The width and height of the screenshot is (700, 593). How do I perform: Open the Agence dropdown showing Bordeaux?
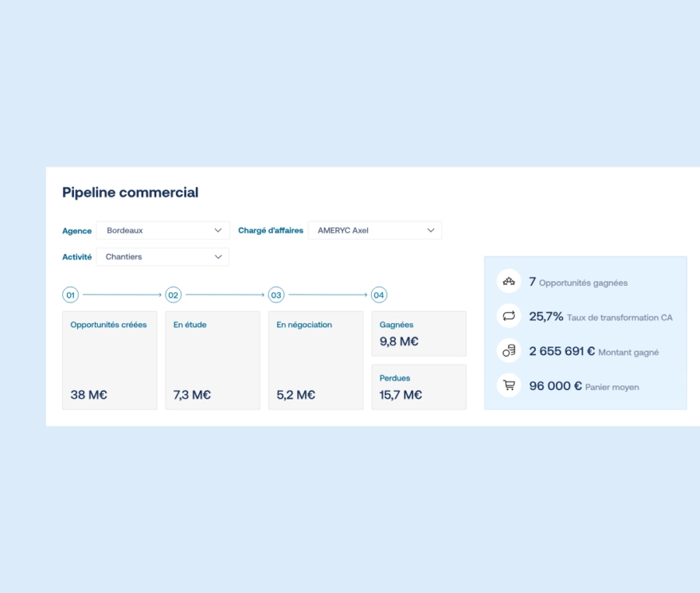point(163,230)
